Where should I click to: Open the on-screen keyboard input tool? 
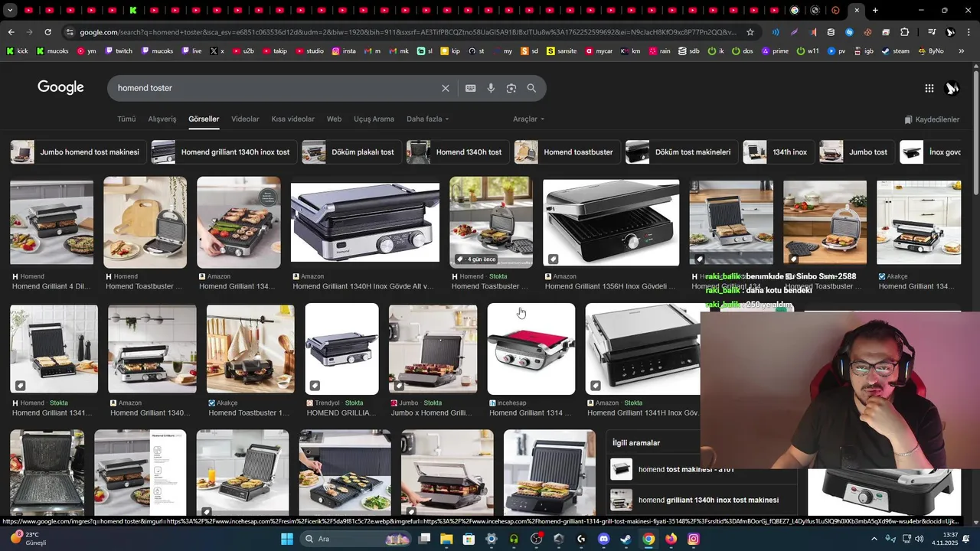point(471,88)
